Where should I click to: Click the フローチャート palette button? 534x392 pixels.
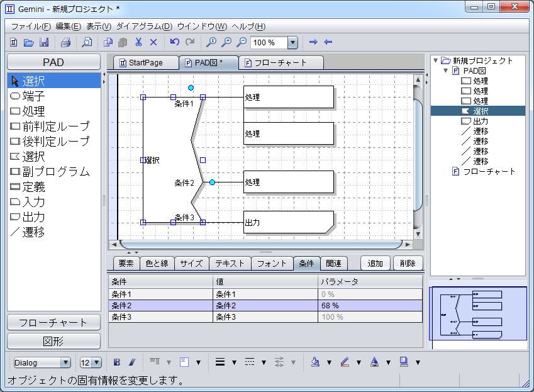tap(53, 323)
